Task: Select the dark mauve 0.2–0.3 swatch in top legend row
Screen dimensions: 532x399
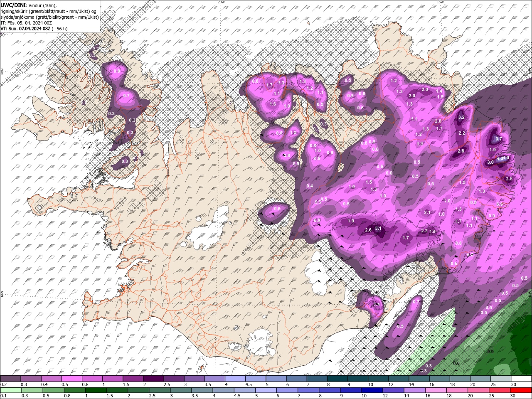Action: pos(11,379)
